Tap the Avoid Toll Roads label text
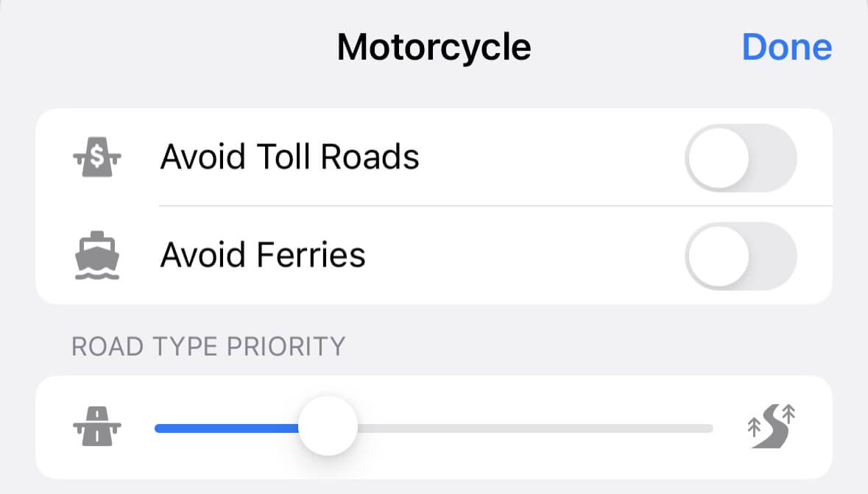This screenshot has width=868, height=494. [x=290, y=156]
